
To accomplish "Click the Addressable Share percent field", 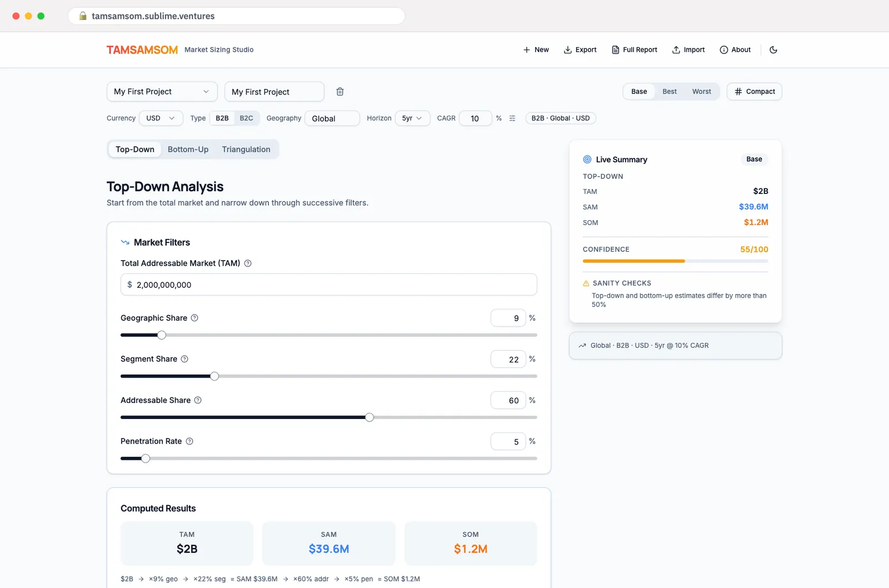I will coord(508,400).
